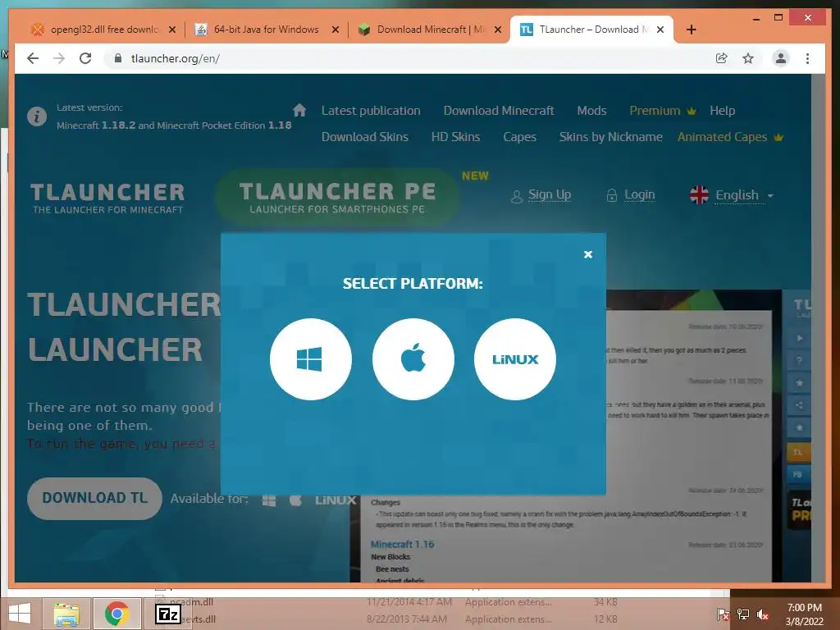Go back in Chrome browser

click(x=33, y=58)
